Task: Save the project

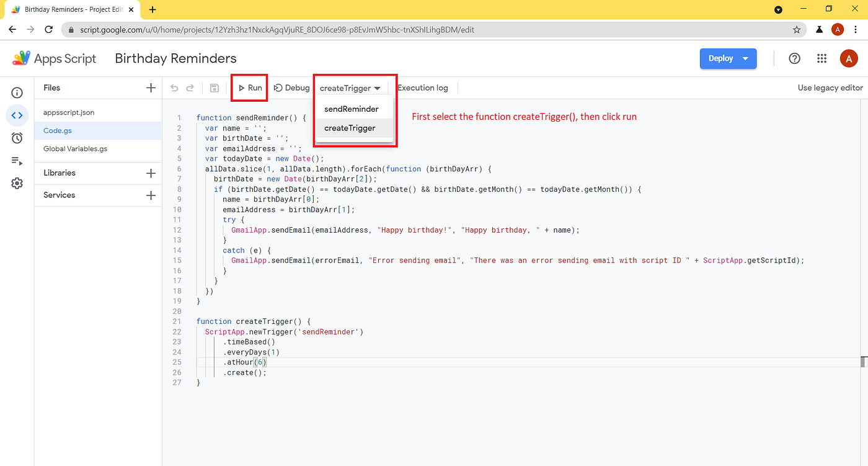Action: 214,87
